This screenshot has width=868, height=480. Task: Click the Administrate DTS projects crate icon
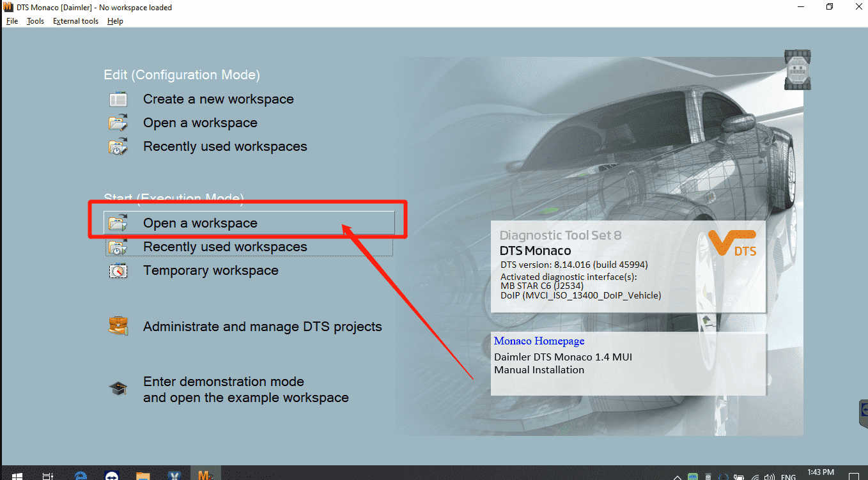pyautogui.click(x=118, y=325)
